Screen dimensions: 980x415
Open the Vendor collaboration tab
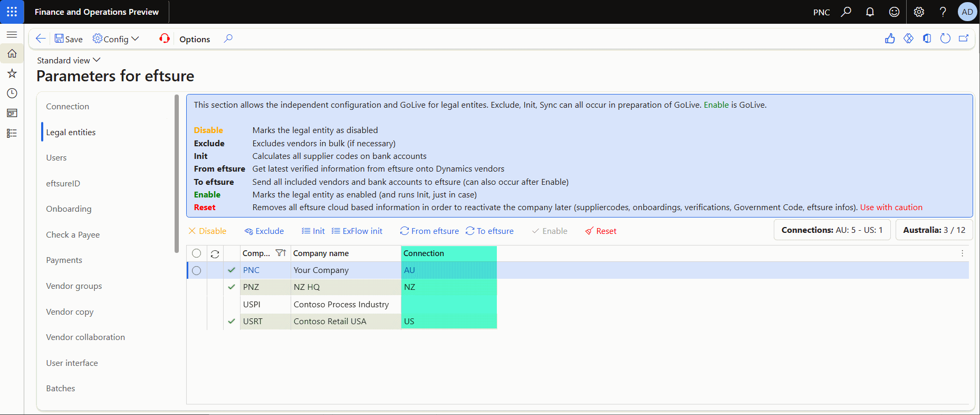85,337
